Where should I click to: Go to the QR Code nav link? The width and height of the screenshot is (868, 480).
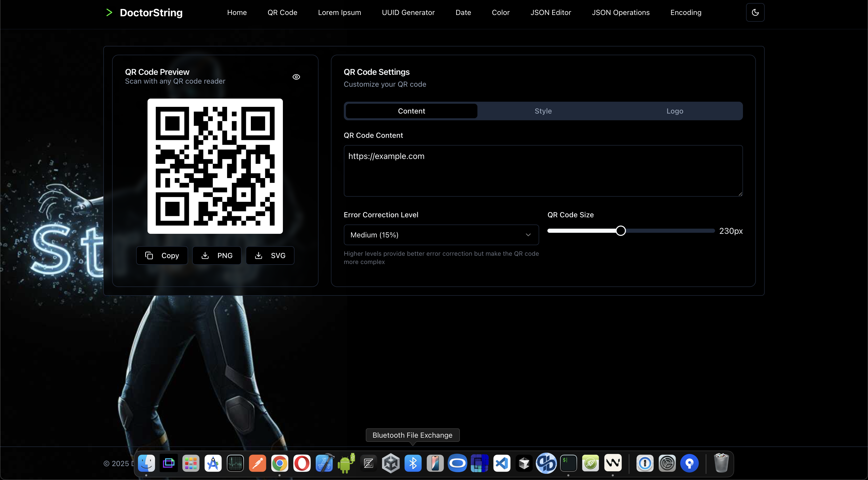pyautogui.click(x=282, y=12)
